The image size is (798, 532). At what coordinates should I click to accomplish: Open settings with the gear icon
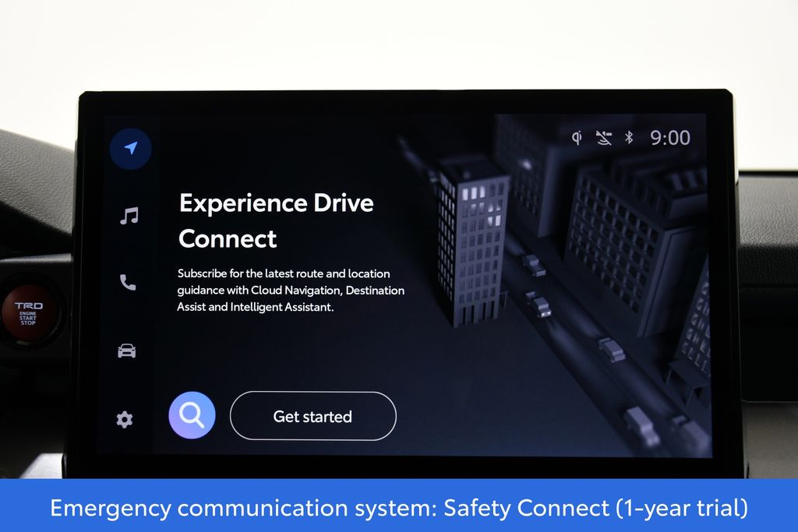pyautogui.click(x=125, y=420)
